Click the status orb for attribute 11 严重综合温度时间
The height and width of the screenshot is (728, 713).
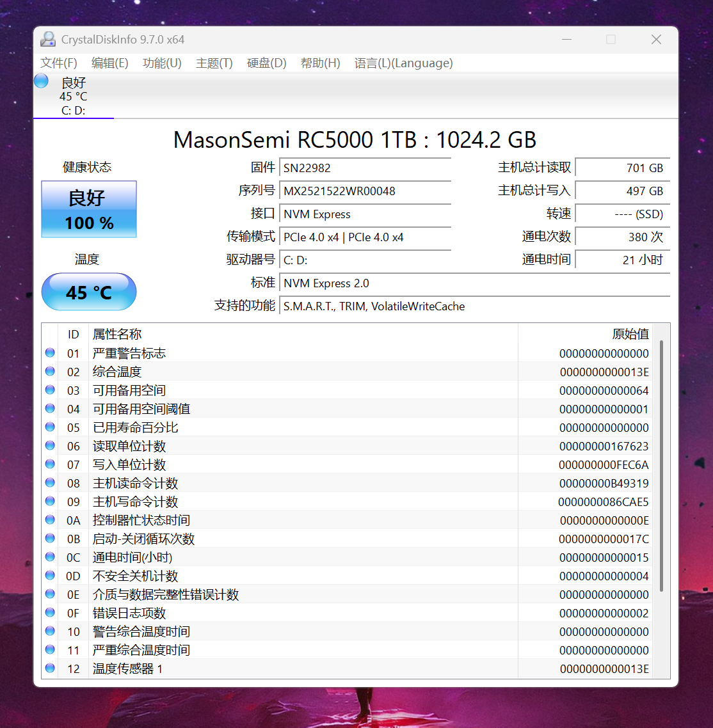pos(50,650)
